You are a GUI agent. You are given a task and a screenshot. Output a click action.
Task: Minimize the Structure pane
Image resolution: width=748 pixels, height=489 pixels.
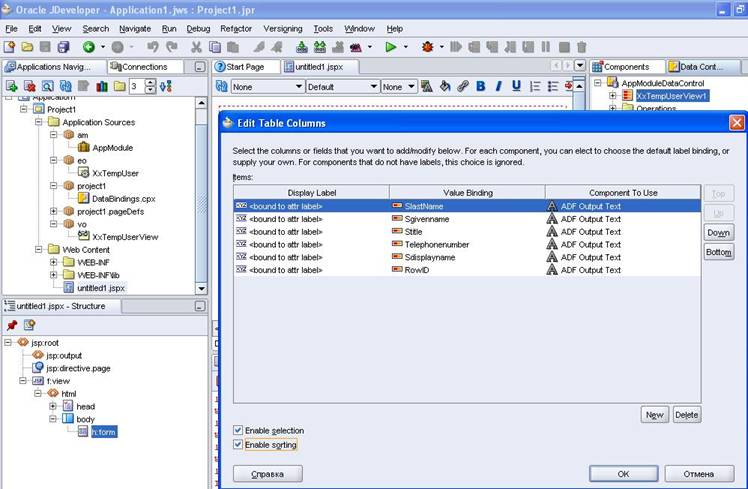(x=200, y=306)
